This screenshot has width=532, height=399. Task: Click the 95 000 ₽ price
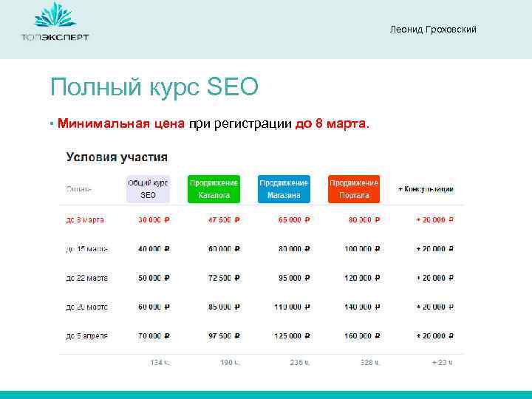pyautogui.click(x=294, y=278)
